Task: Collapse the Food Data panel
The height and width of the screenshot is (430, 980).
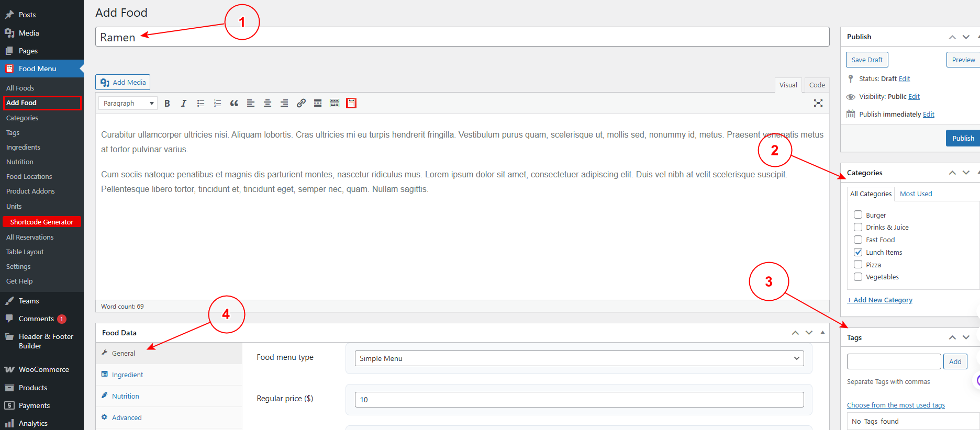Action: tap(822, 333)
